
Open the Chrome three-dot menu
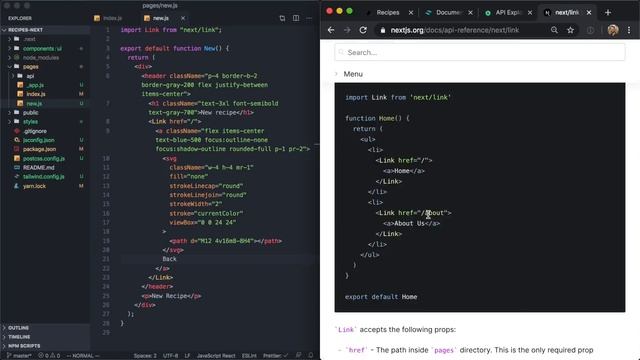(629, 30)
